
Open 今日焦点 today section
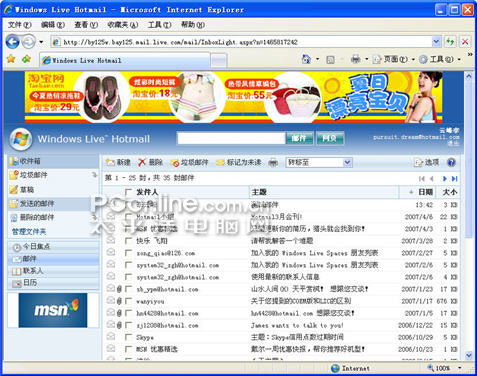coord(53,247)
